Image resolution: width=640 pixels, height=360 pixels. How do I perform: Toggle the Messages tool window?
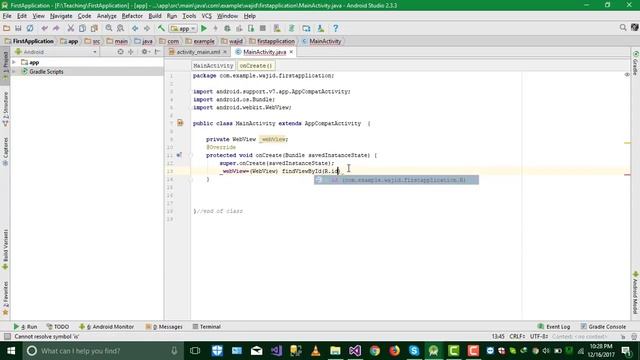(164, 327)
